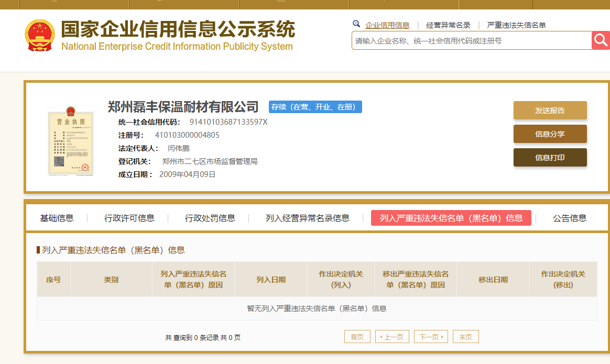Viewport: 610px width, 364px height.
Task: Click legal representative name 闫伟鹏
Action: [179, 148]
